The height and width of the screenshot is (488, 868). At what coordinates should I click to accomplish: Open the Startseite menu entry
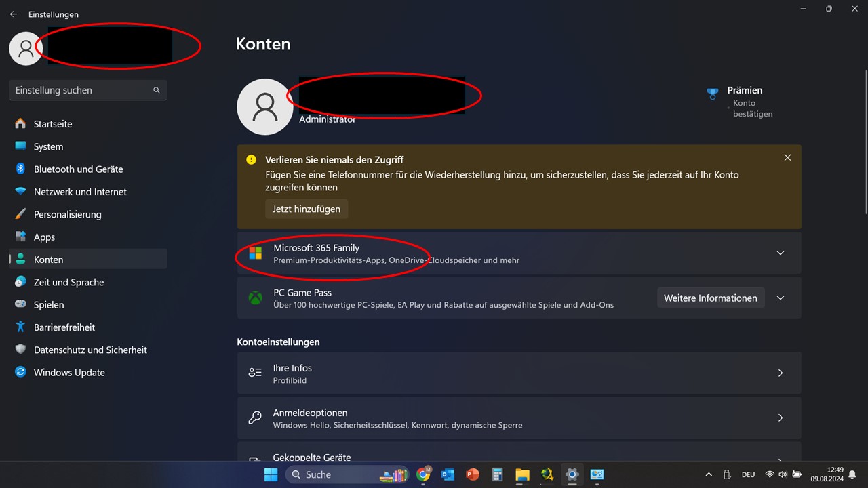[x=20, y=123]
